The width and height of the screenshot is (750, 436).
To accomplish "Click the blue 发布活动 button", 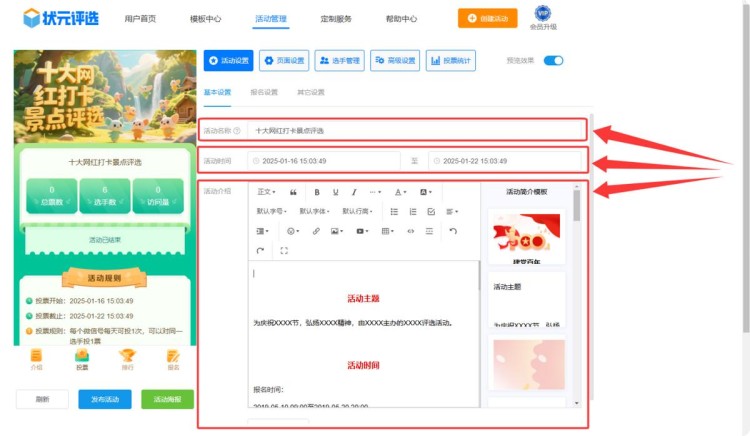I will (104, 399).
